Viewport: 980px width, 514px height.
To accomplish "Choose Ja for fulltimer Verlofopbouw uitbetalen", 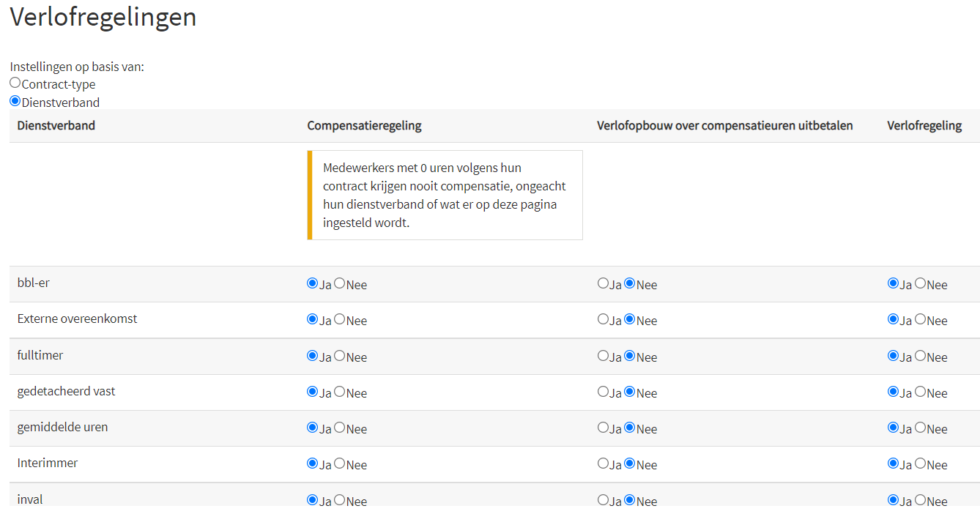I will point(604,356).
